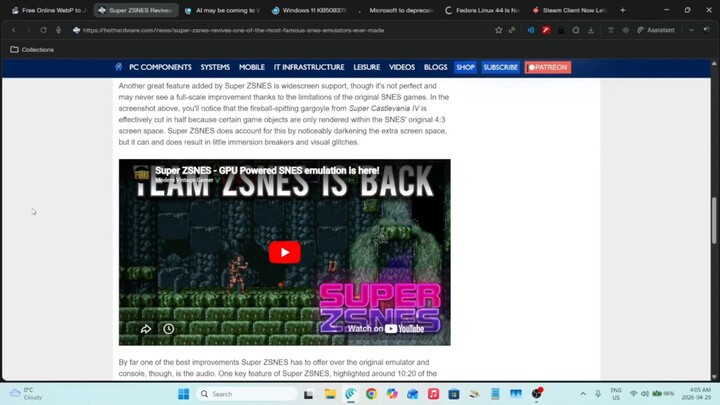Open the BLOGS menu

pyautogui.click(x=435, y=68)
